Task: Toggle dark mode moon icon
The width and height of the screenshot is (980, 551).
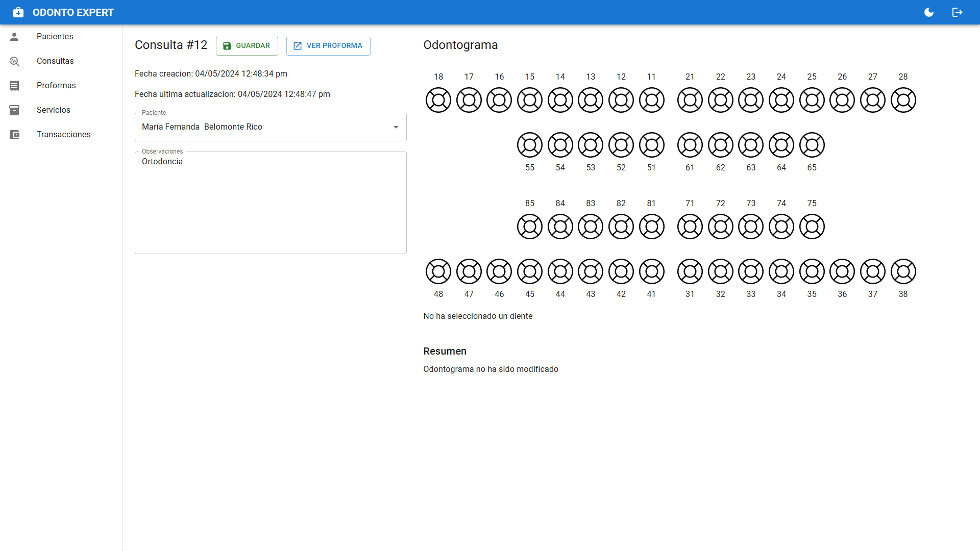Action: click(929, 12)
